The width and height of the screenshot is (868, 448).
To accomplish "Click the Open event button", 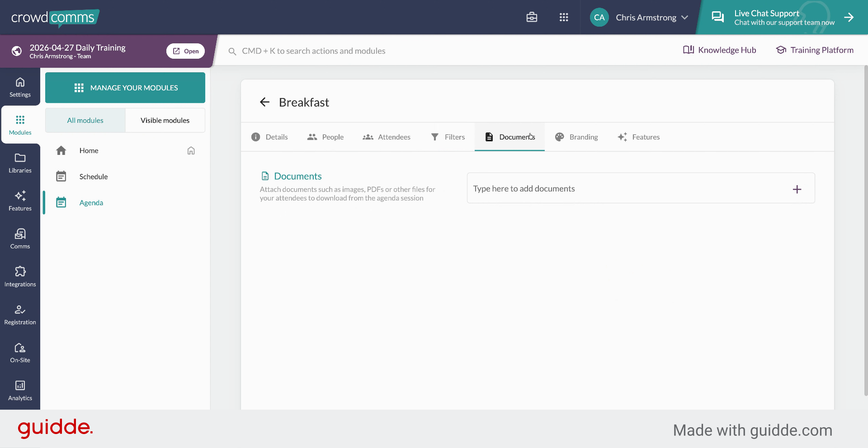I will tap(185, 51).
